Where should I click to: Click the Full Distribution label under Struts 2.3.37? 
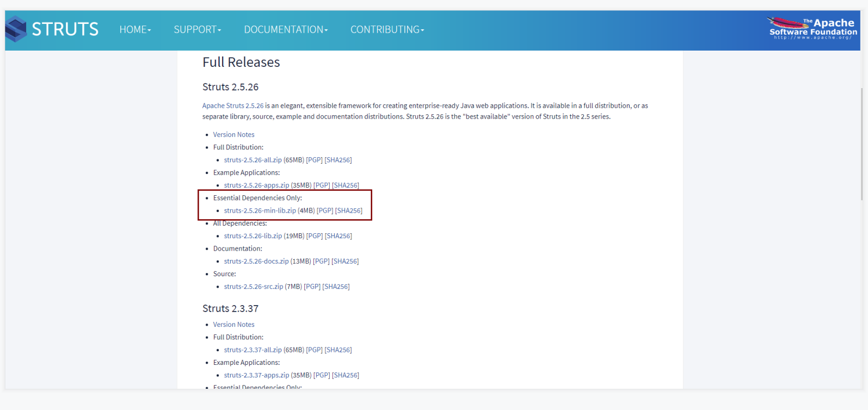click(238, 337)
